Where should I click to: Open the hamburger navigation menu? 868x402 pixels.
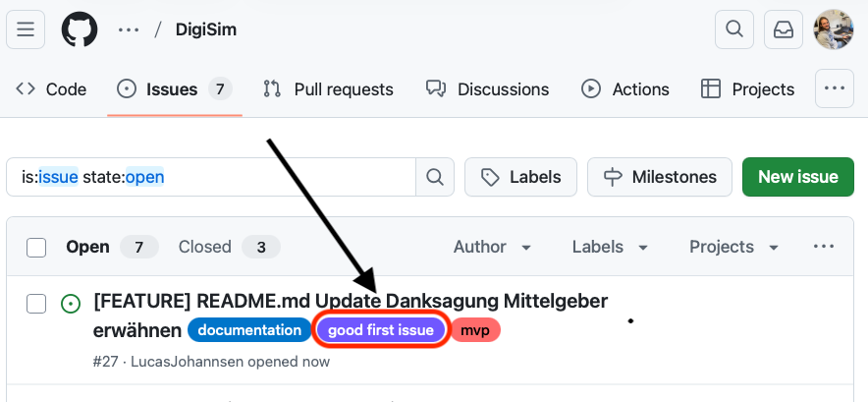pyautogui.click(x=26, y=29)
